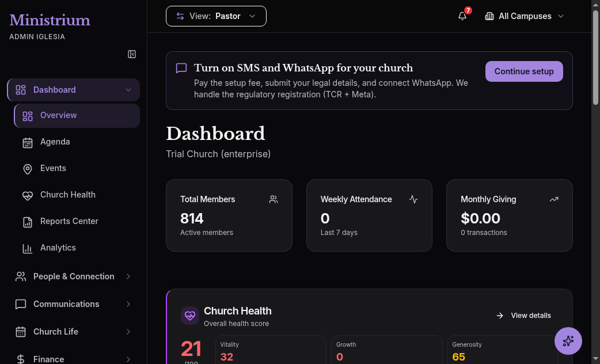Screen dimensions: 600x364
Task: Click the Monthly Giving trend arrow icon
Action: [554, 199]
